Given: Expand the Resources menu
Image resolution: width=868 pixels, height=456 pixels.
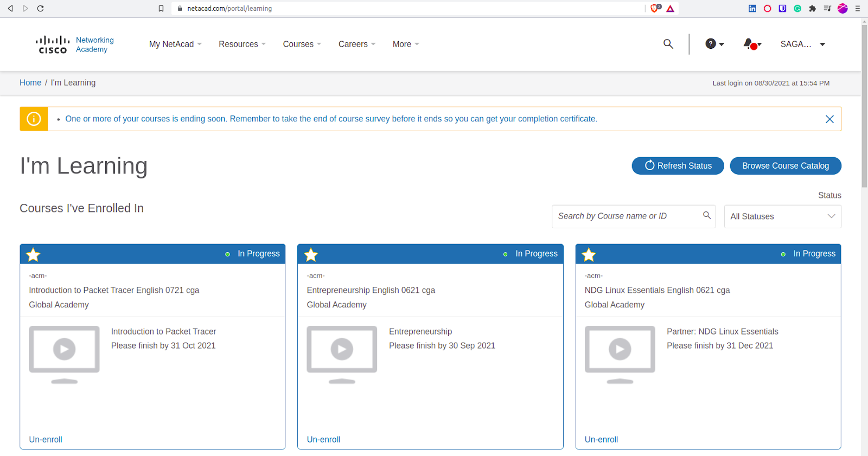Looking at the screenshot, I should coord(242,44).
